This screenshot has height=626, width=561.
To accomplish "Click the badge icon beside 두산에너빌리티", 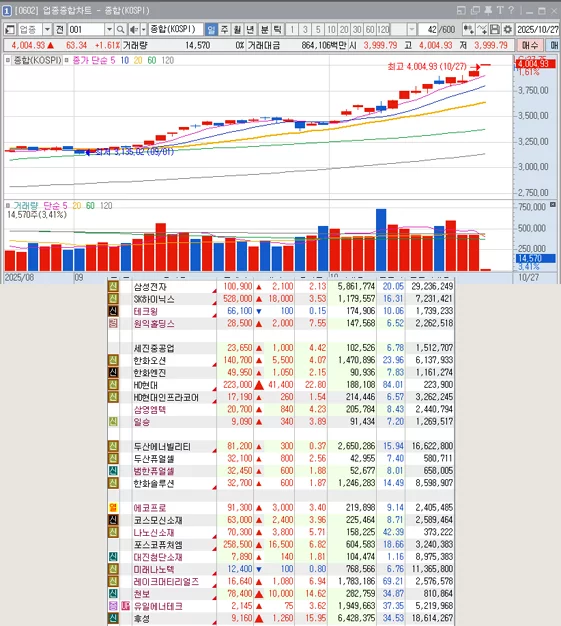I will tap(113, 446).
